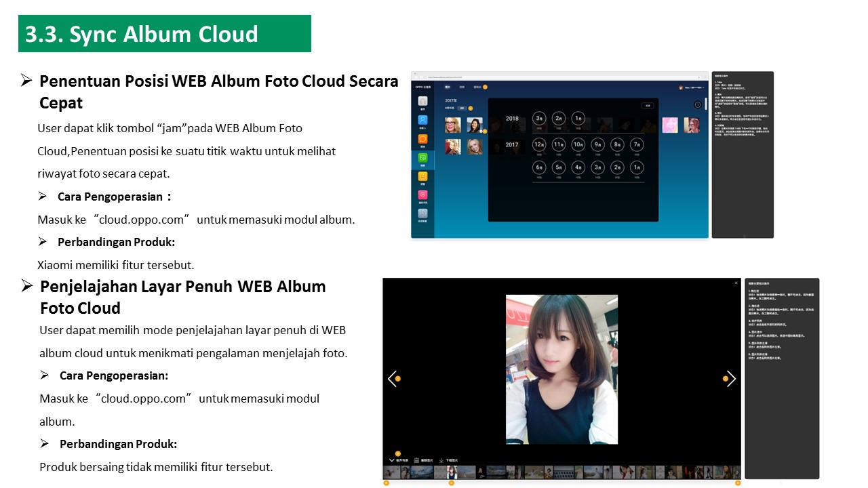Go to next photo with right arrow

pyautogui.click(x=731, y=379)
